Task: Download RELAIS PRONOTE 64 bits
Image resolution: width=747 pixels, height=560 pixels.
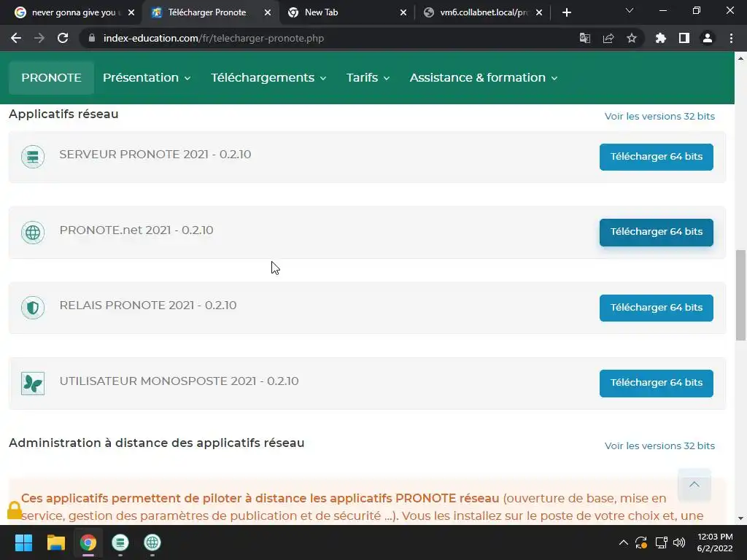Action: (x=656, y=308)
